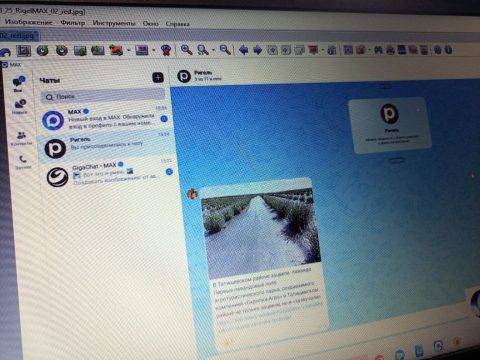
Task: Expand dropdown next to the monitor icon
Action: click(154, 51)
